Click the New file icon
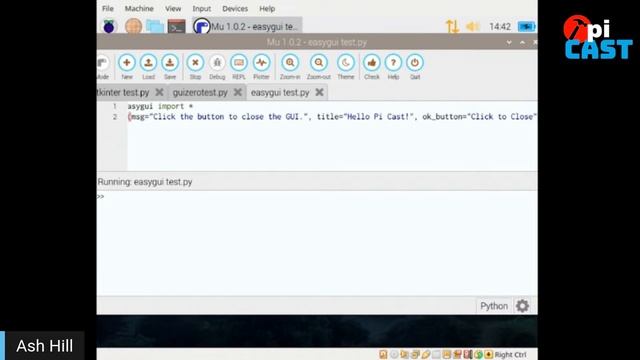 pyautogui.click(x=127, y=63)
